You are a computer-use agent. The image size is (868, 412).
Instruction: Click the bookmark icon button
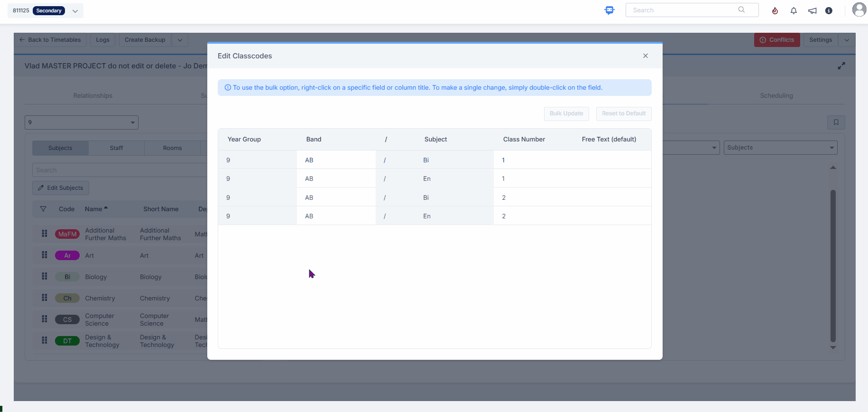[x=836, y=122]
